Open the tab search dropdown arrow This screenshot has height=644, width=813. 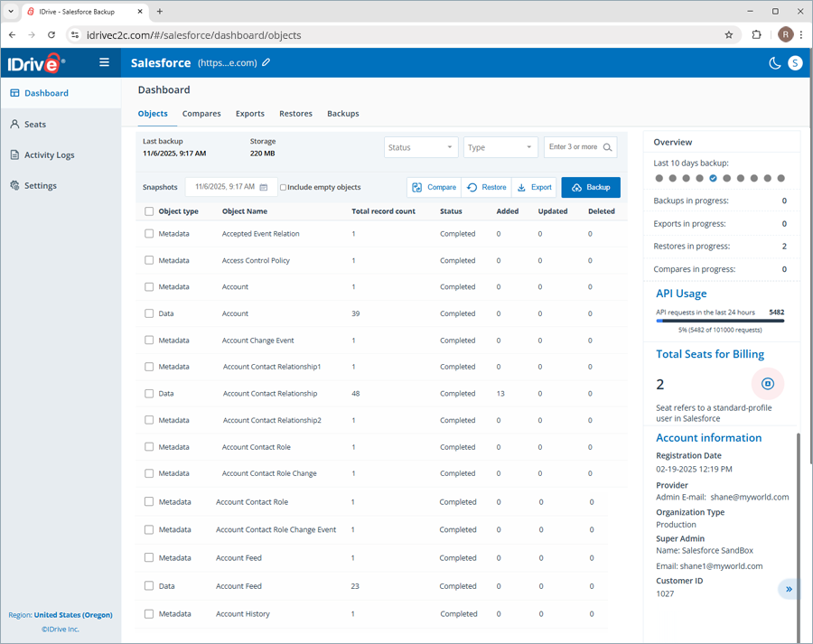10,11
